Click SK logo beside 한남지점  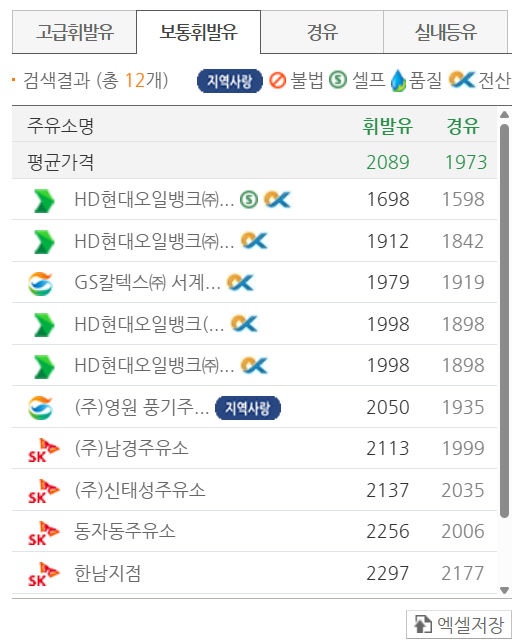point(44,574)
